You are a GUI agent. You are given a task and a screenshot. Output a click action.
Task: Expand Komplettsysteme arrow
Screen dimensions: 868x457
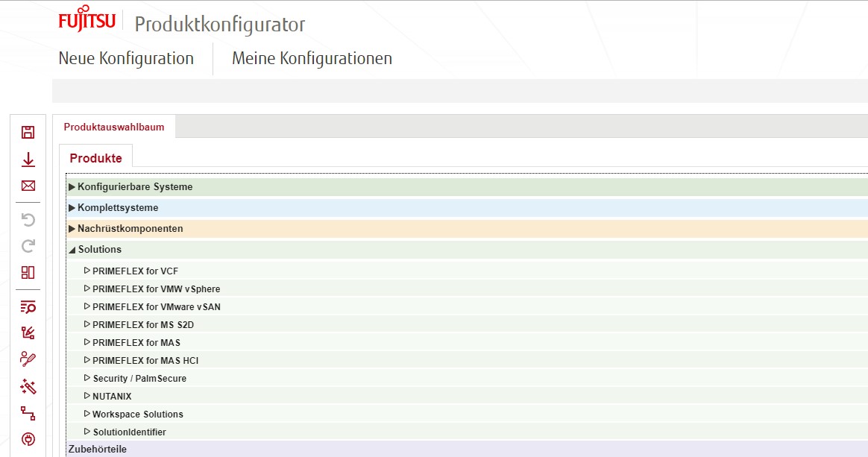tap(72, 208)
